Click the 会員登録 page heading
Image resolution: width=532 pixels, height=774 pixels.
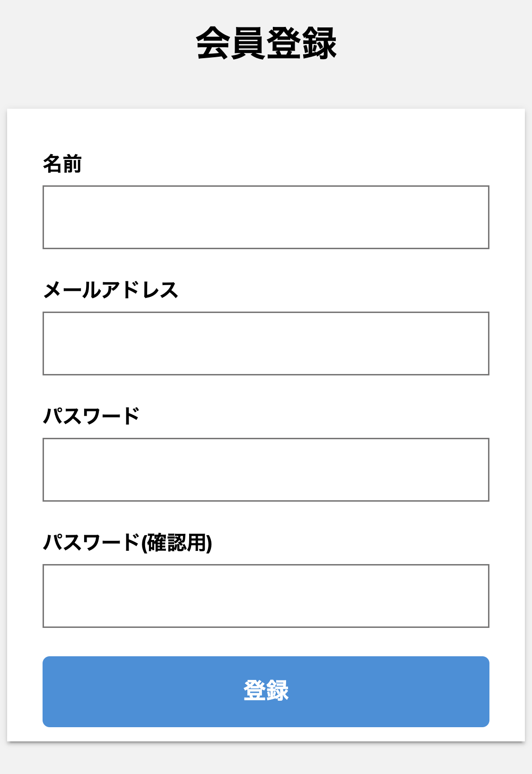coord(266,43)
